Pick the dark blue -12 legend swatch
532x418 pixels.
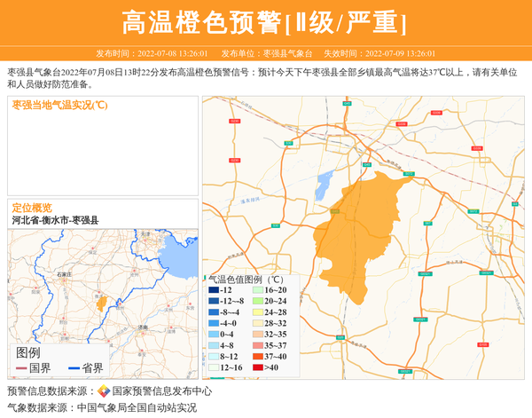pos(214,290)
